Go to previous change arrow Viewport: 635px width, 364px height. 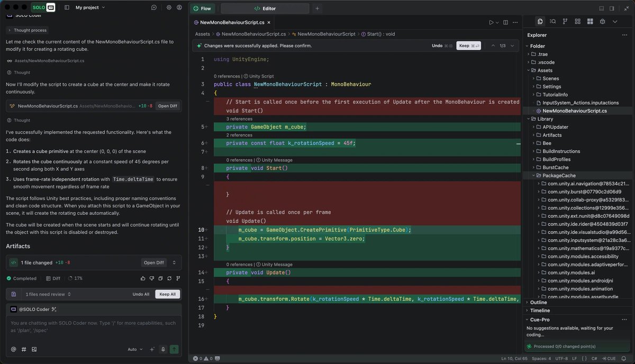[x=493, y=46]
